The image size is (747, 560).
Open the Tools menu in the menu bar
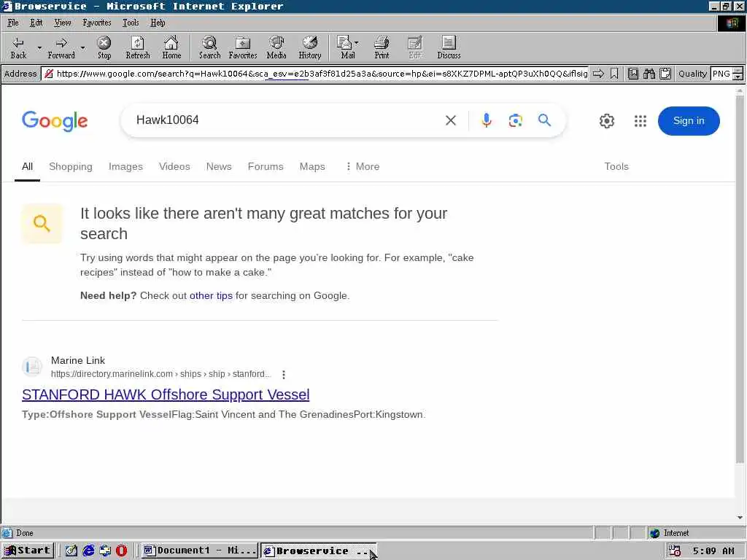(131, 23)
